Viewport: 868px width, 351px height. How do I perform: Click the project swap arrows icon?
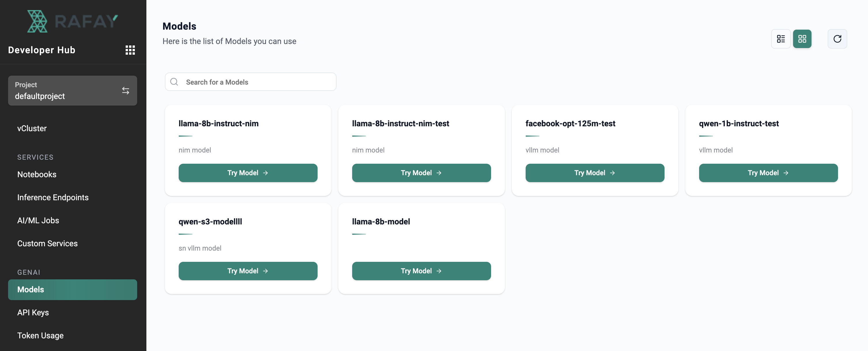125,91
